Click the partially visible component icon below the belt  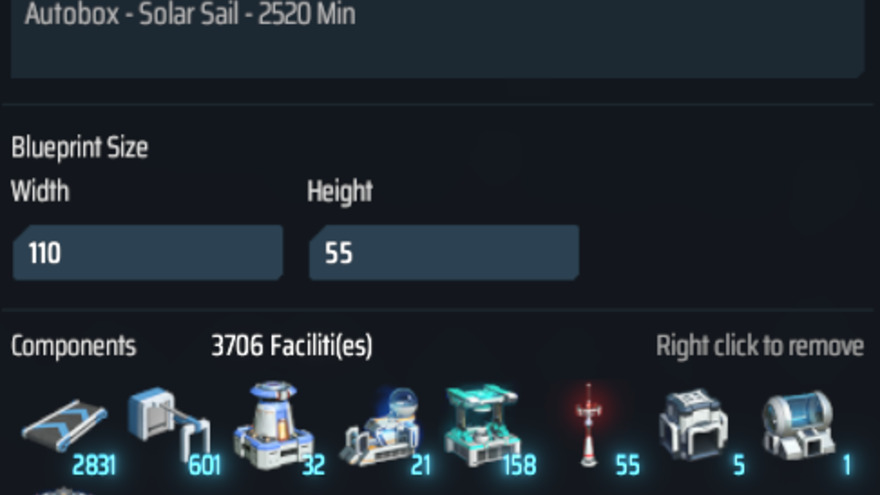pos(65,491)
